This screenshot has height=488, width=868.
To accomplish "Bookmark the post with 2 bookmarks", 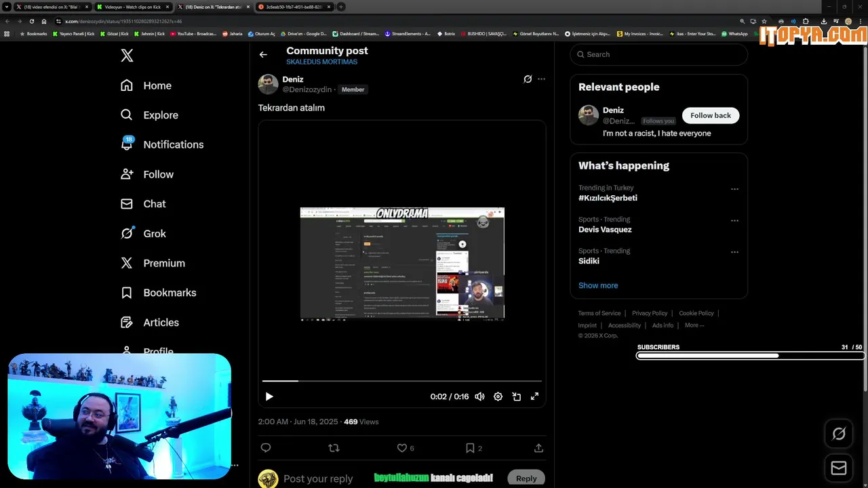I will [473, 448].
